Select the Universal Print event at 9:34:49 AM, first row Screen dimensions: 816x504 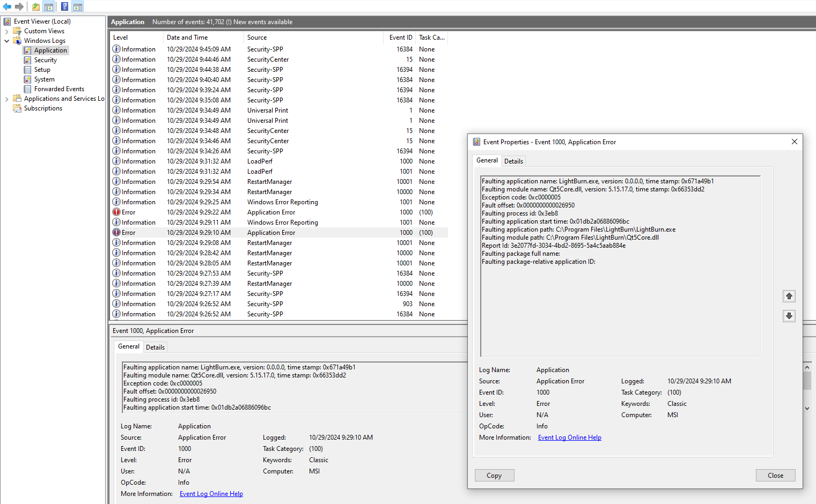click(279, 110)
